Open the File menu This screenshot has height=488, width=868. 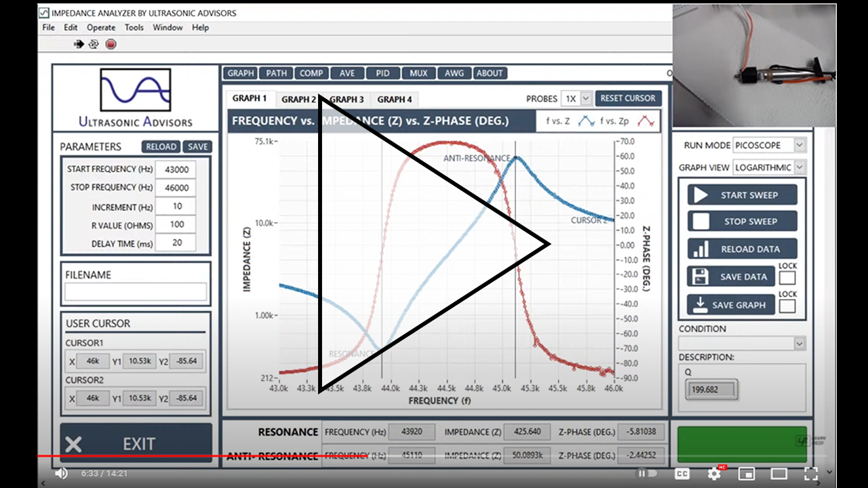click(48, 28)
